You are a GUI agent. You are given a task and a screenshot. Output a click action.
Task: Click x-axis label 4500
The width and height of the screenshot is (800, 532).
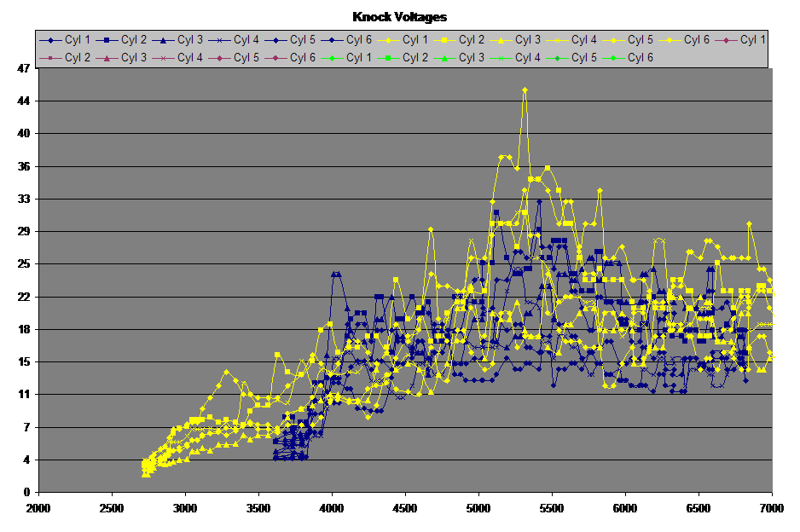[405, 508]
